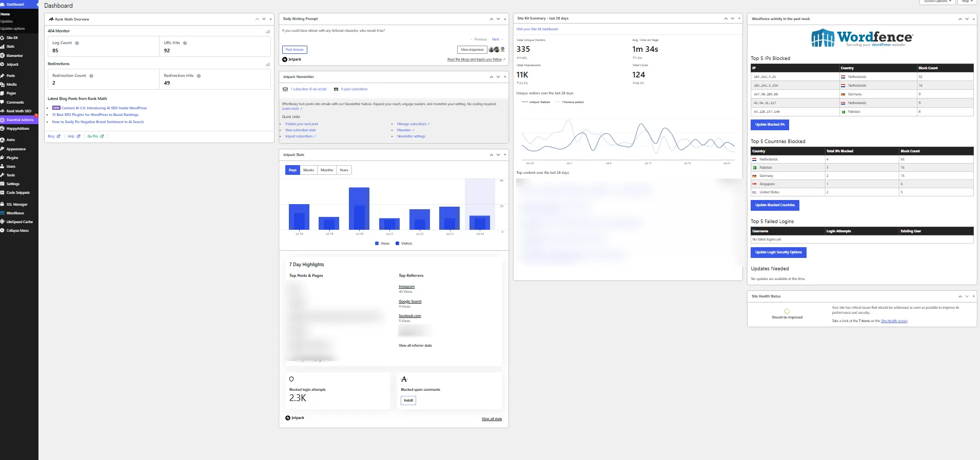The width and height of the screenshot is (980, 460).
Task: Click the Collapse Menu arrow icon
Action: click(x=3, y=230)
